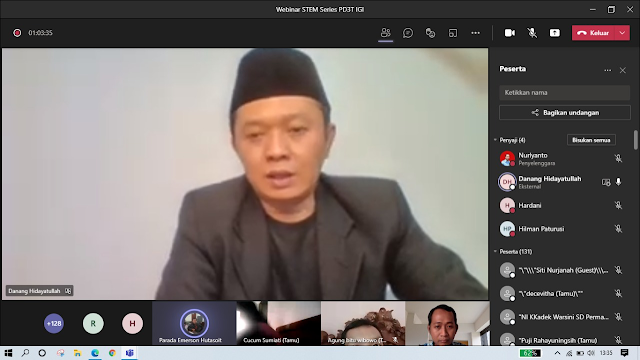Open more actions in meeting toolbar

476,33
